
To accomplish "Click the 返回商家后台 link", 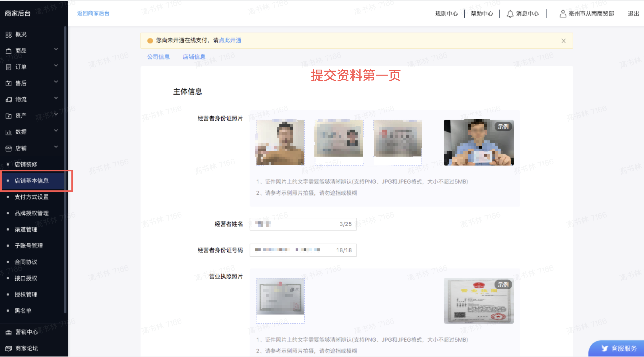I will pos(93,14).
